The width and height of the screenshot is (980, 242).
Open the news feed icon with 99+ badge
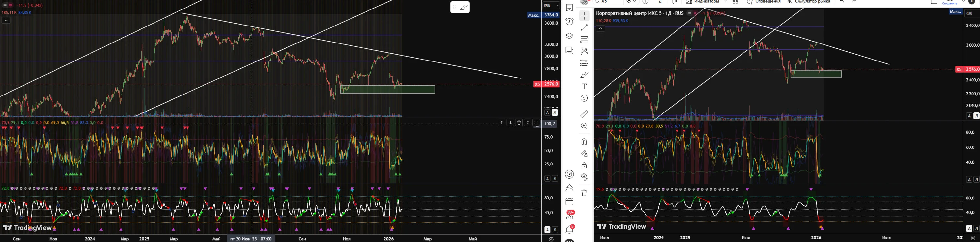click(569, 215)
